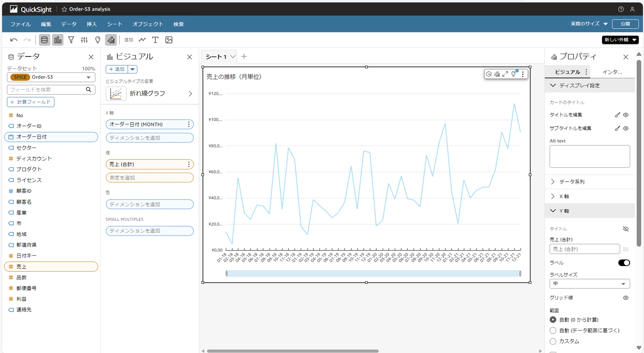Click the chart's date range slider bar
Image resolution: width=644 pixels, height=353 pixels.
(x=373, y=273)
